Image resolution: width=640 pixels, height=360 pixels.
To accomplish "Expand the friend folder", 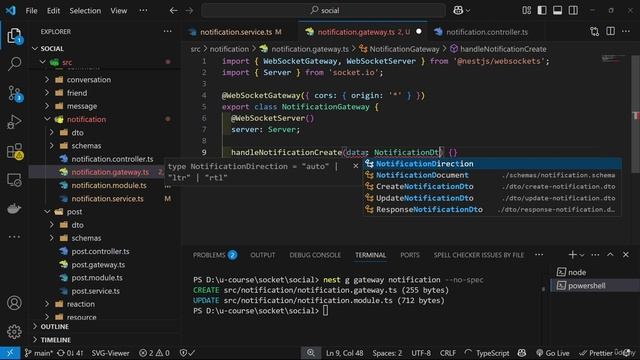I will 77,93.
